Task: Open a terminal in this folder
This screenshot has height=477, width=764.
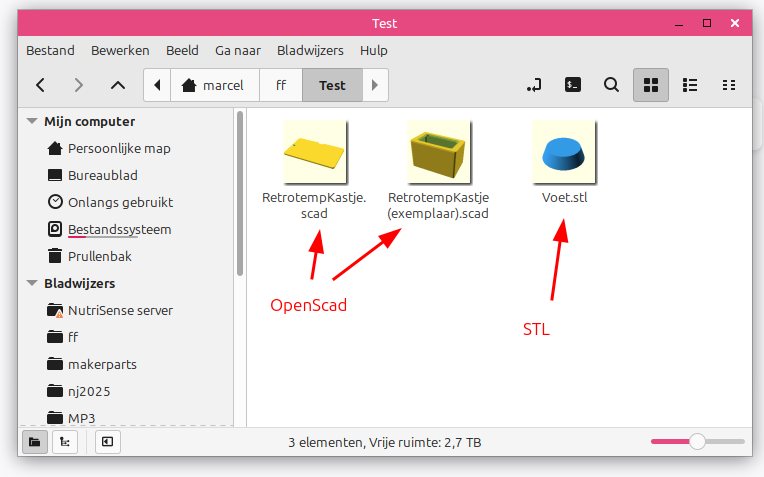Action: tap(573, 86)
